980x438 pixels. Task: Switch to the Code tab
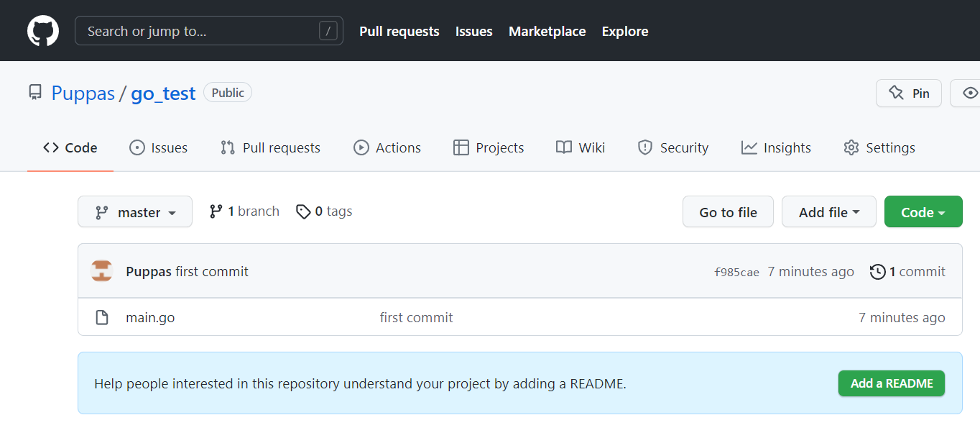click(70, 147)
